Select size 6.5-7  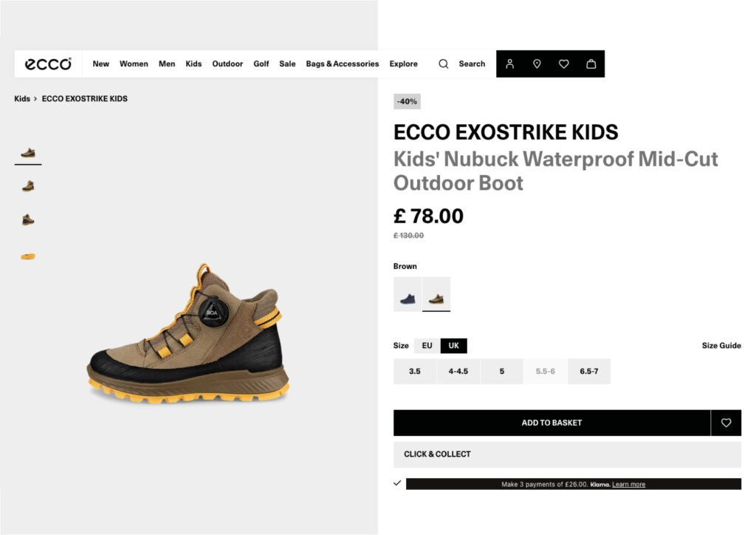(589, 372)
